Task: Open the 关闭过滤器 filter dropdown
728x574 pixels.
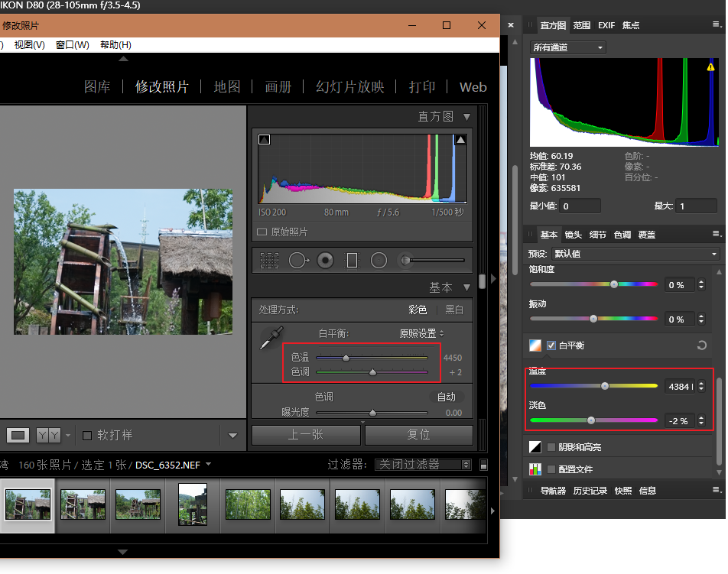Action: 423,465
